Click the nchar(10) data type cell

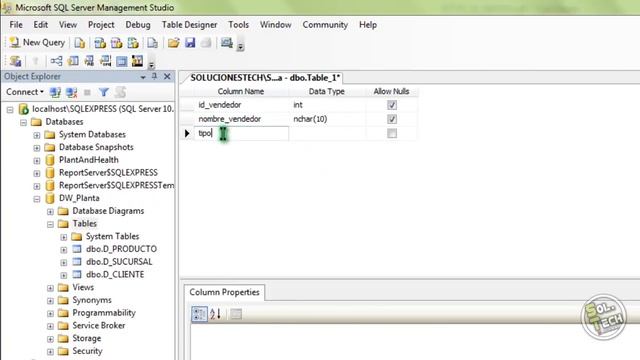coord(327,119)
